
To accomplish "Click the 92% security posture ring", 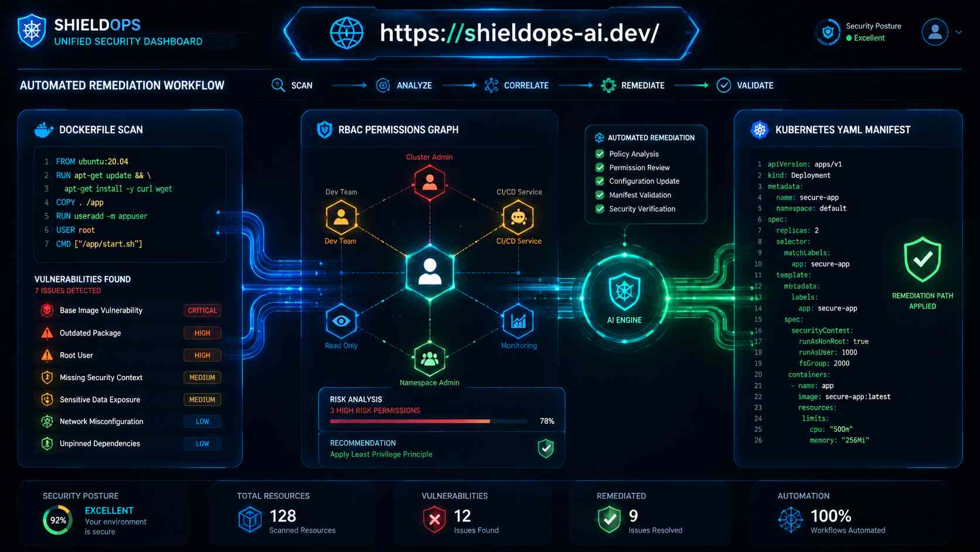I will click(x=58, y=520).
